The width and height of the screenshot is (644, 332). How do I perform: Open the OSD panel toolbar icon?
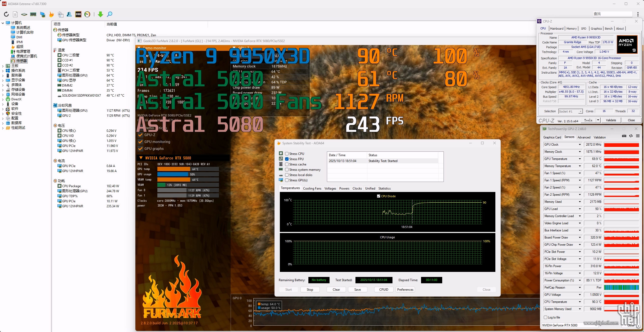[x=78, y=14]
